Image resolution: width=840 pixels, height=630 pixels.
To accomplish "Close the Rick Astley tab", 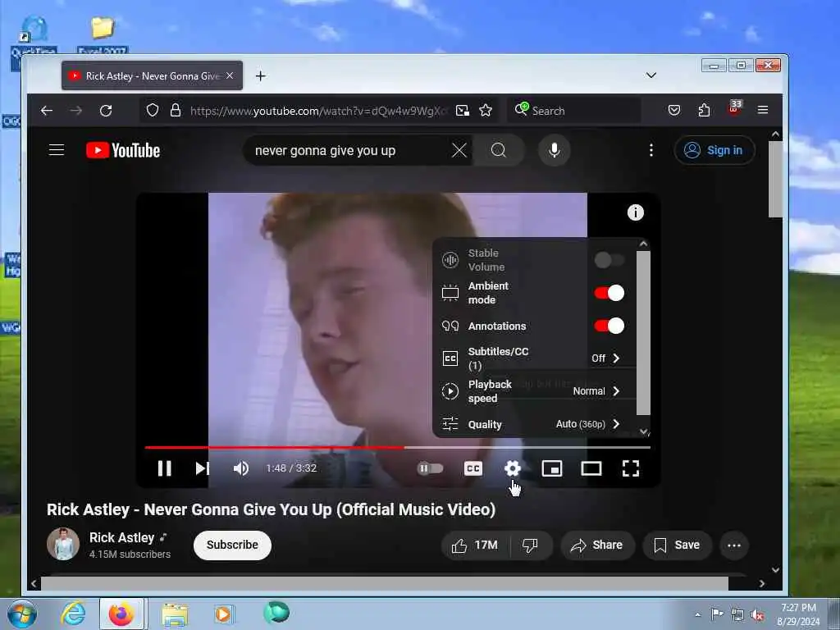I will 230,75.
